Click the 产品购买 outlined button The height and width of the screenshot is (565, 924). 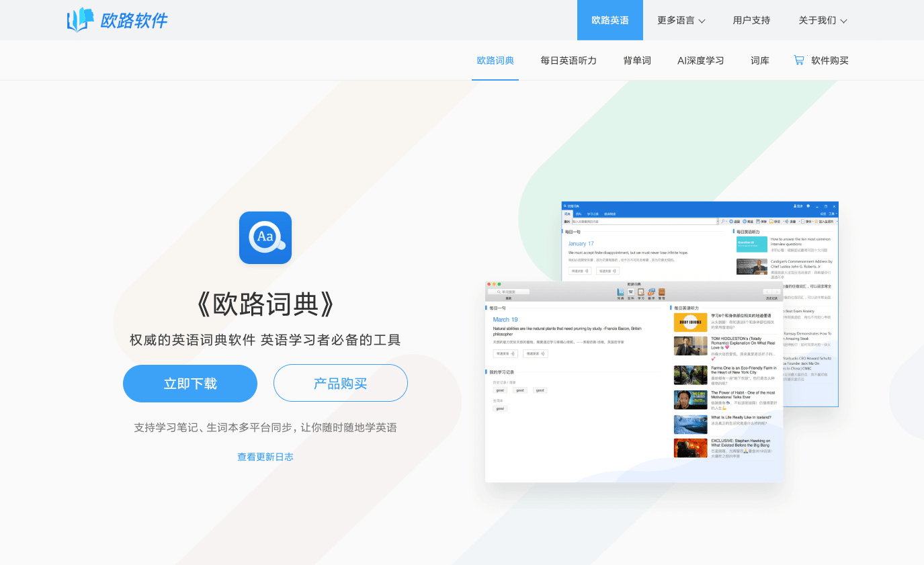tap(341, 383)
